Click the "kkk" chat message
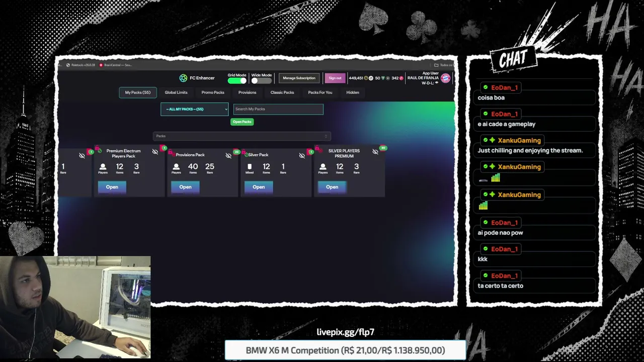This screenshot has width=644, height=362. point(482,259)
